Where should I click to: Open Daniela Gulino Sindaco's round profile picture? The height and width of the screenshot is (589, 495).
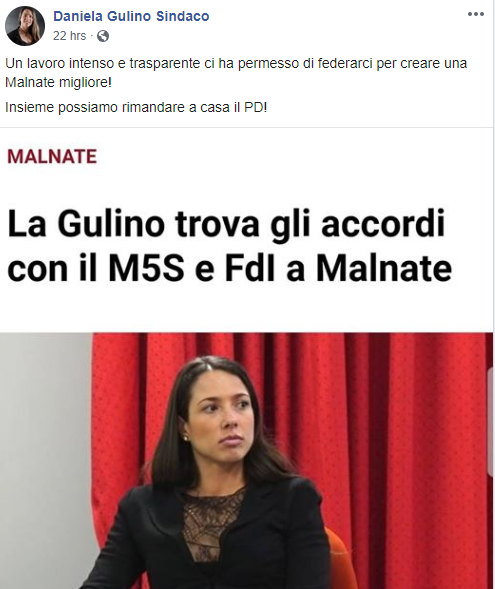(25, 26)
